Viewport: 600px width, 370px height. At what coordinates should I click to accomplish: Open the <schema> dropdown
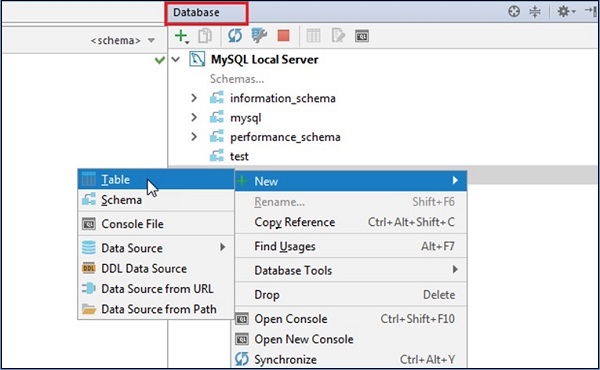pos(122,40)
